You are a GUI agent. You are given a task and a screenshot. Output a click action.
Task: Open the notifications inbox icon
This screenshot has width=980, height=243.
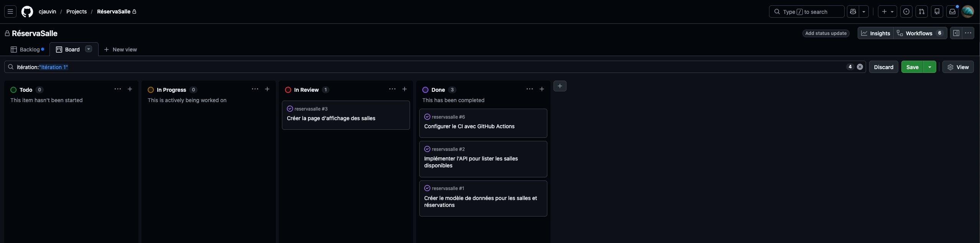952,12
